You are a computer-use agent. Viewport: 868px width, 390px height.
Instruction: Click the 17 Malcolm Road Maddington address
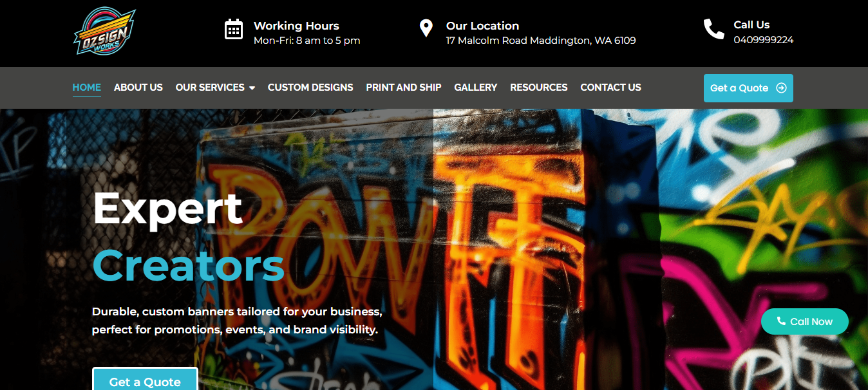(x=541, y=41)
